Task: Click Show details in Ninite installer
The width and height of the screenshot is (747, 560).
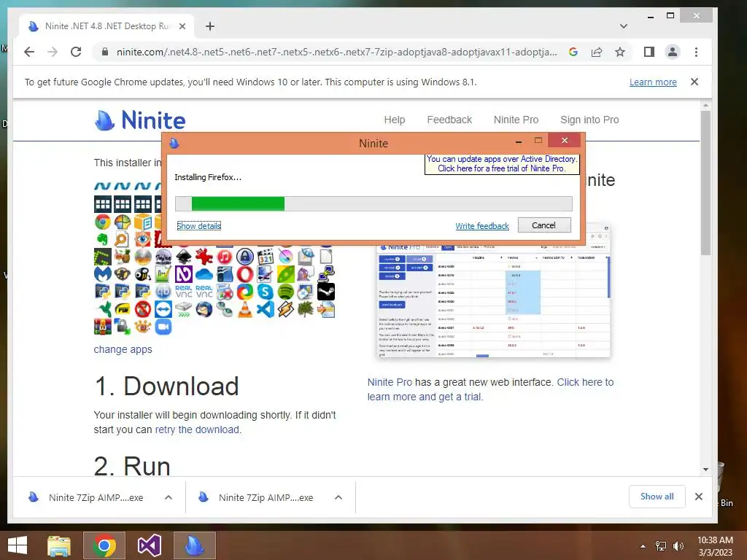Action: pos(198,226)
